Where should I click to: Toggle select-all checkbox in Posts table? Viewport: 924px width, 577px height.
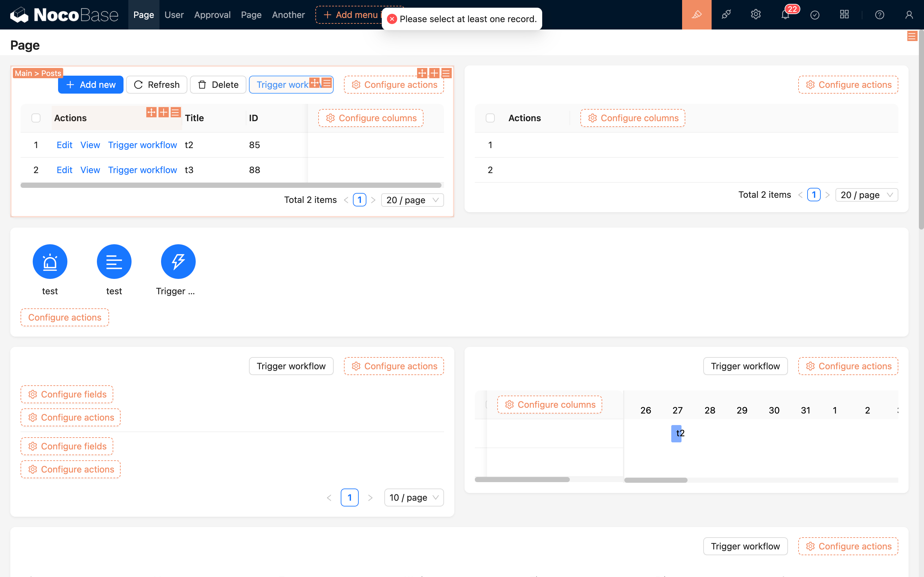[x=36, y=118]
